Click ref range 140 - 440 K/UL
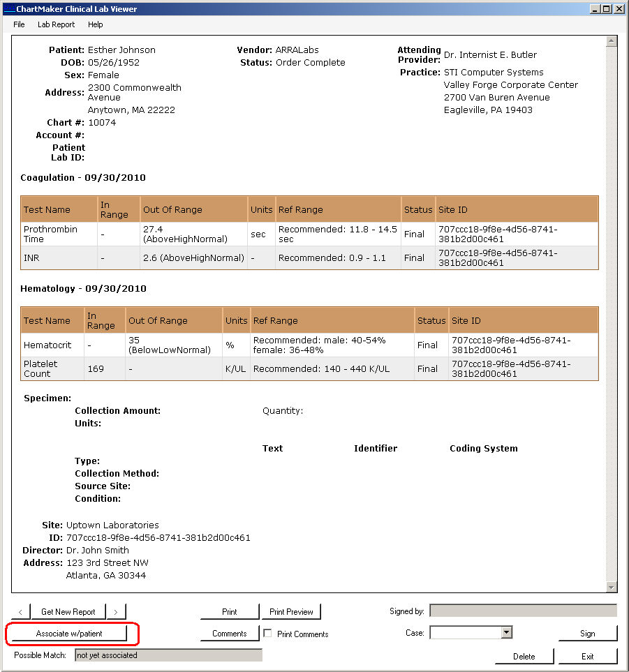Viewport: 629px width, 672px height. pos(321,368)
